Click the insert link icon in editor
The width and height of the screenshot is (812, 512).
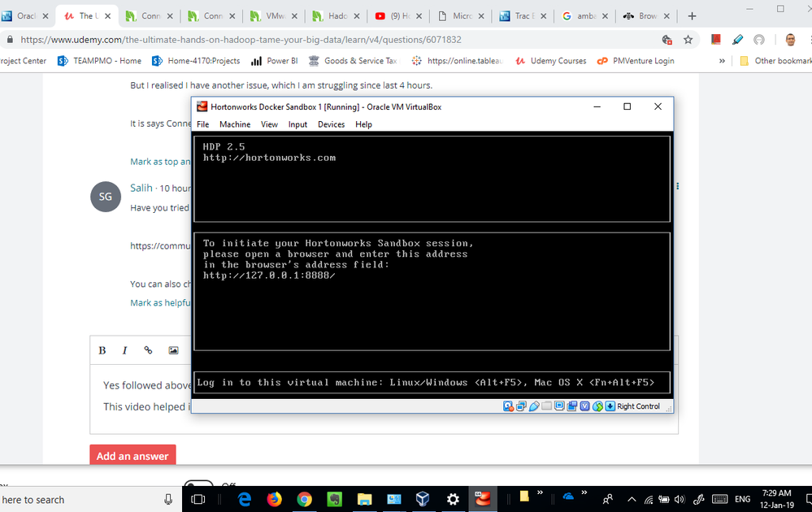(x=148, y=350)
